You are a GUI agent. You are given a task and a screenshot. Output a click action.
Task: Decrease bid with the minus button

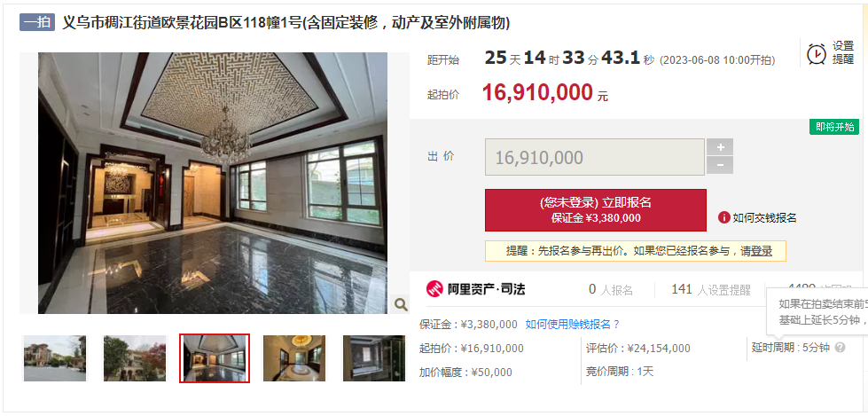point(720,165)
